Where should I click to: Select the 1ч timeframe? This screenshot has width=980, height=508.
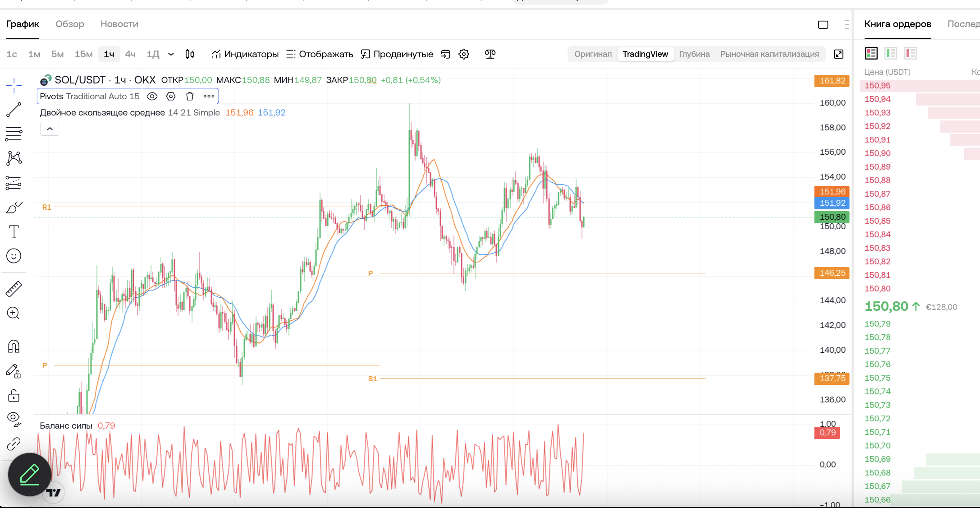click(x=109, y=54)
